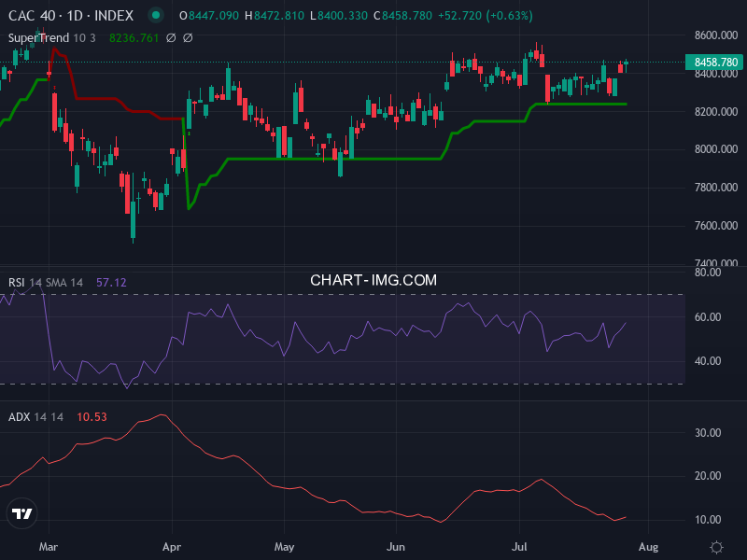Click the close price C8458.780
This screenshot has width=747, height=560.
(x=402, y=16)
